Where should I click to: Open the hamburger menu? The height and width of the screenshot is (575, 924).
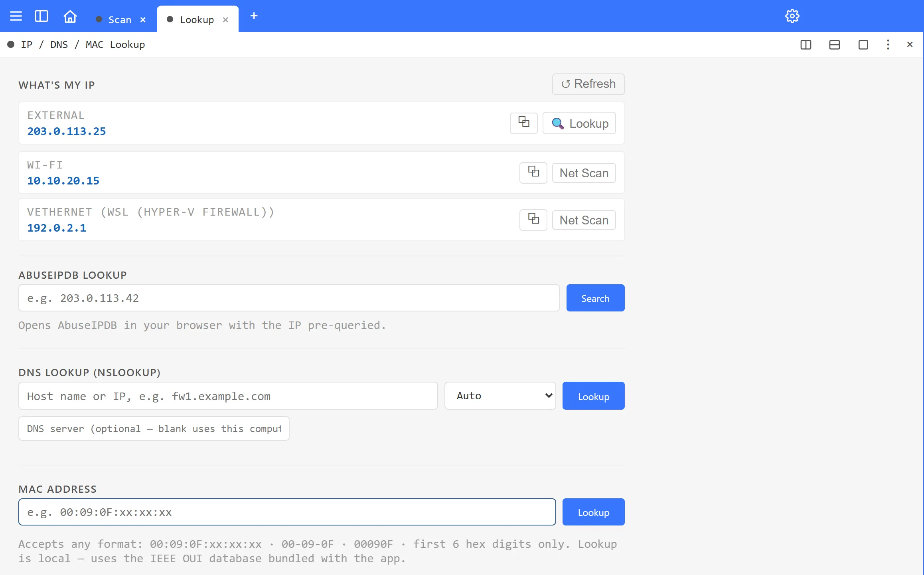coord(16,16)
